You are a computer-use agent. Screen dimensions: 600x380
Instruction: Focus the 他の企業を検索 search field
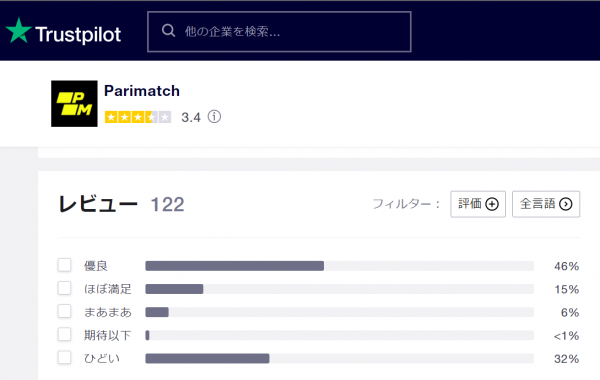pos(279,31)
